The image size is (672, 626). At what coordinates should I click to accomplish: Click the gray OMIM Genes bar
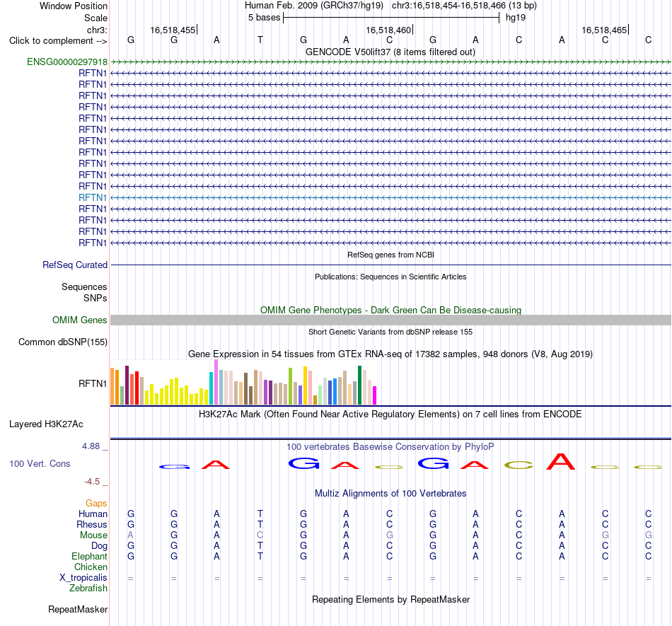[390, 320]
